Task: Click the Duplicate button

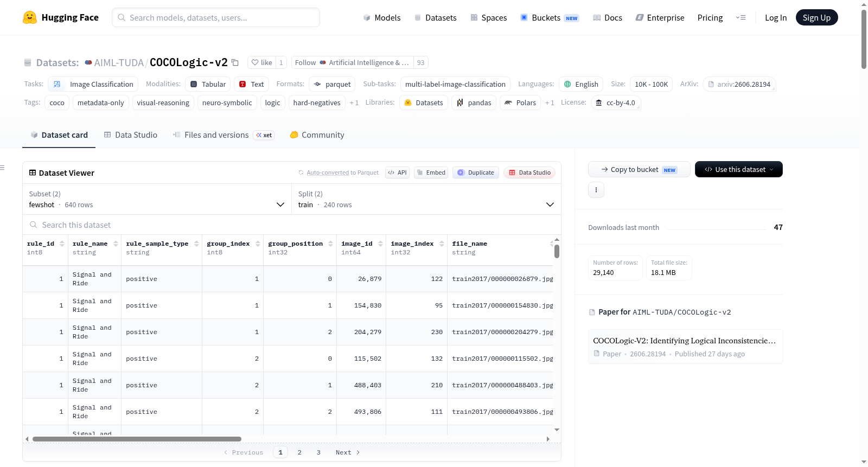Action: tap(476, 172)
